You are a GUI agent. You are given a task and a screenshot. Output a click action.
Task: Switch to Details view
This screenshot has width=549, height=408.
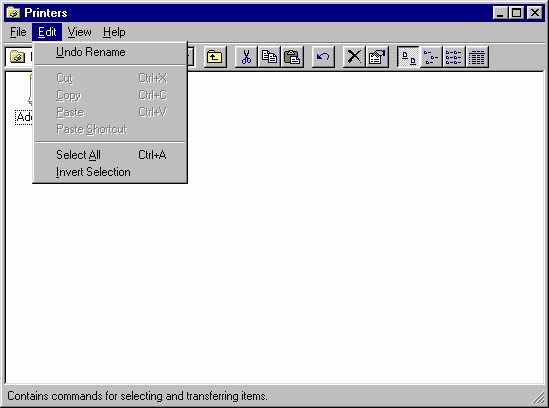tap(477, 57)
